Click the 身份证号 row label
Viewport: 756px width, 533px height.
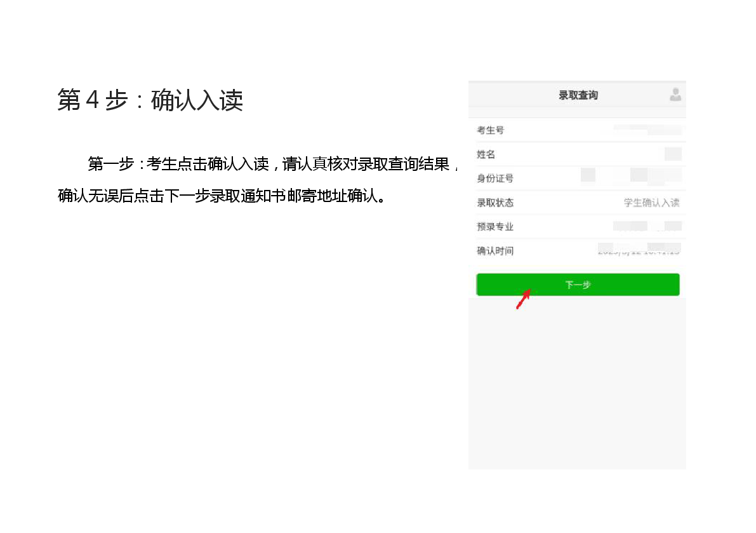click(495, 179)
